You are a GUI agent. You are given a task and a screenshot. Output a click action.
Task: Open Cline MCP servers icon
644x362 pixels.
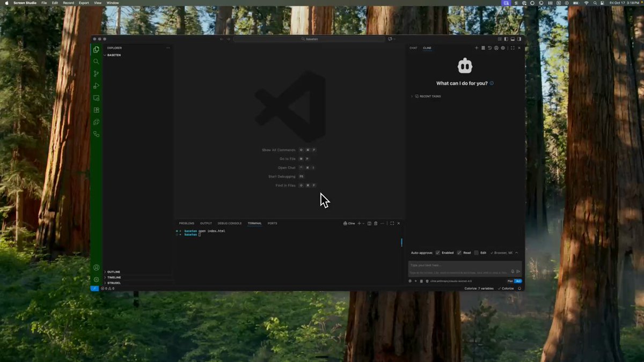point(483,48)
